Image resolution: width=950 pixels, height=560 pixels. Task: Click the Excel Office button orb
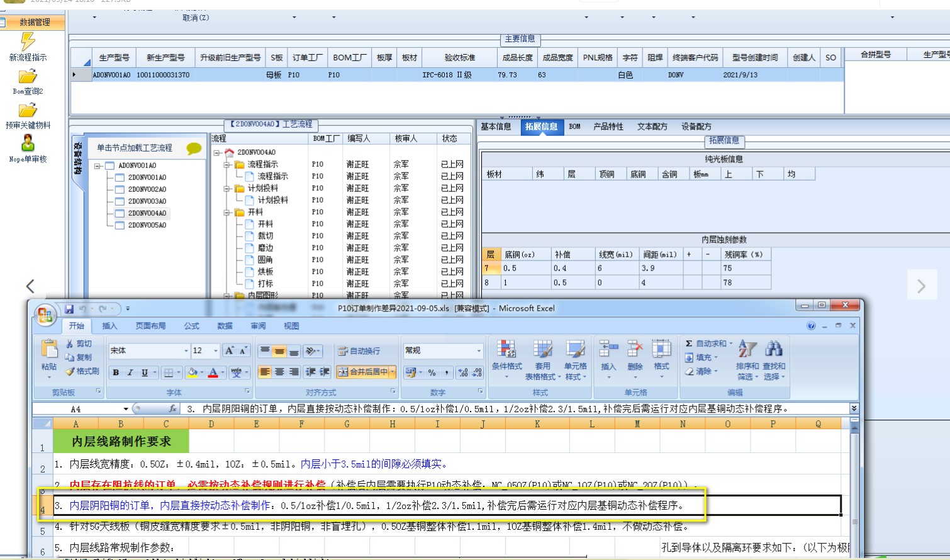tap(45, 315)
